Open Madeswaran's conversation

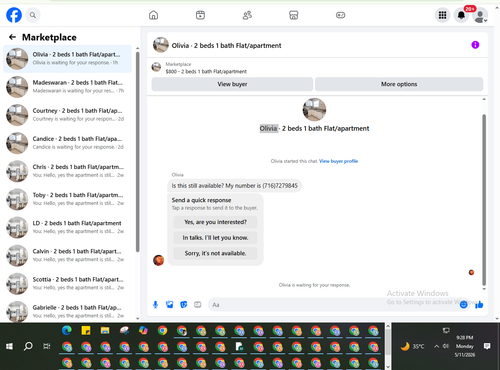(x=67, y=87)
